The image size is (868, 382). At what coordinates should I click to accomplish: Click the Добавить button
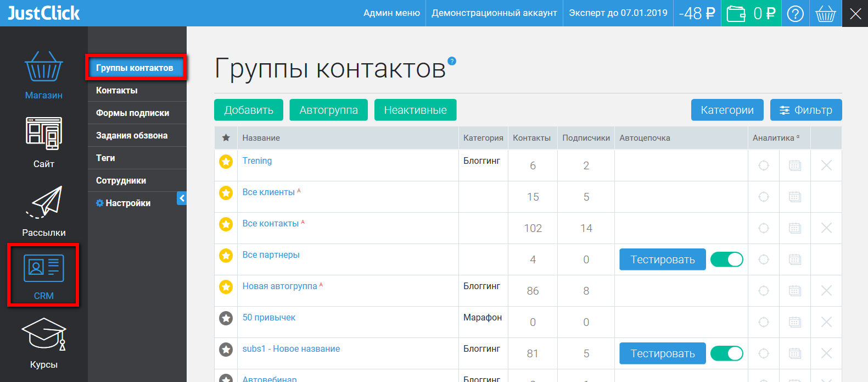[x=249, y=110]
